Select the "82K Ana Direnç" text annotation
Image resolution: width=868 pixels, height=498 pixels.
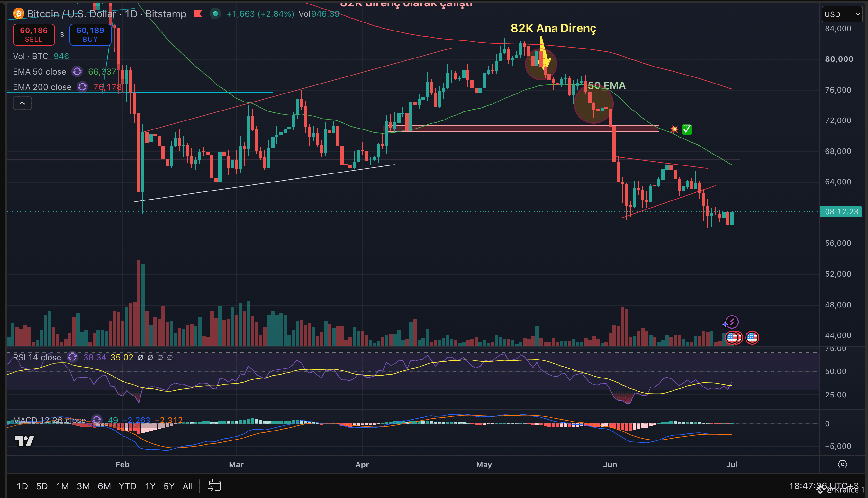pyautogui.click(x=553, y=28)
